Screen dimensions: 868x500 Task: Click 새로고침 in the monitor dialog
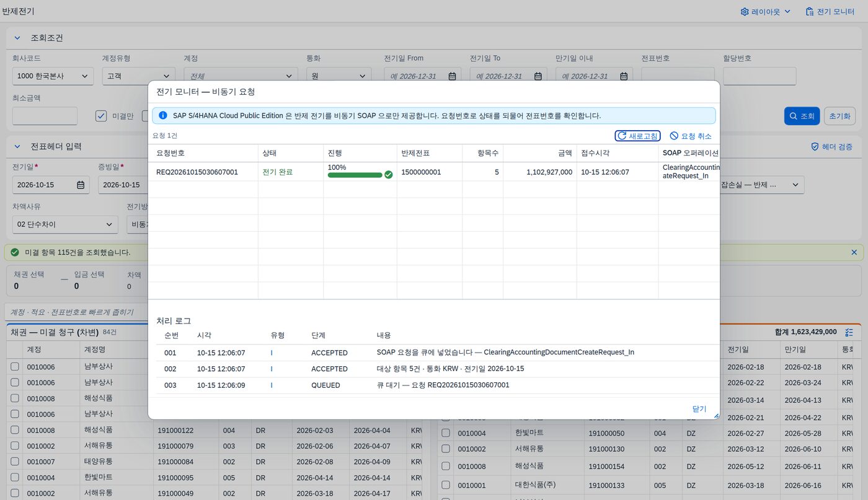637,136
